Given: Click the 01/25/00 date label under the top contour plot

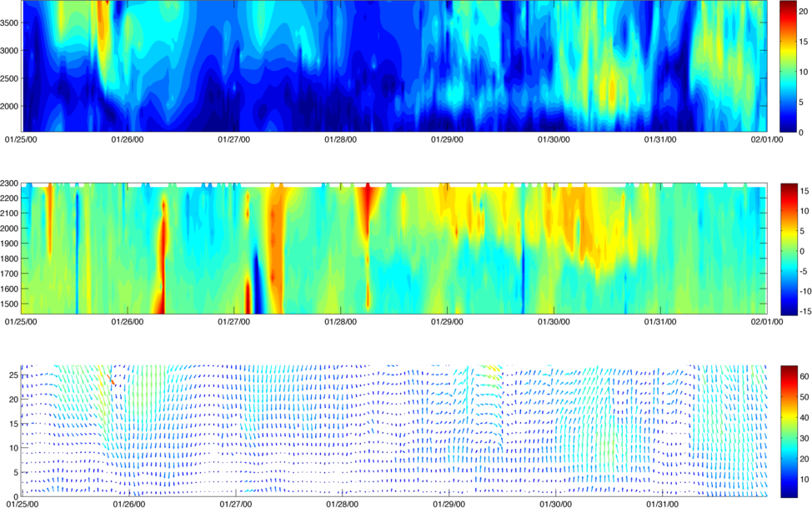Looking at the screenshot, I should point(21,139).
